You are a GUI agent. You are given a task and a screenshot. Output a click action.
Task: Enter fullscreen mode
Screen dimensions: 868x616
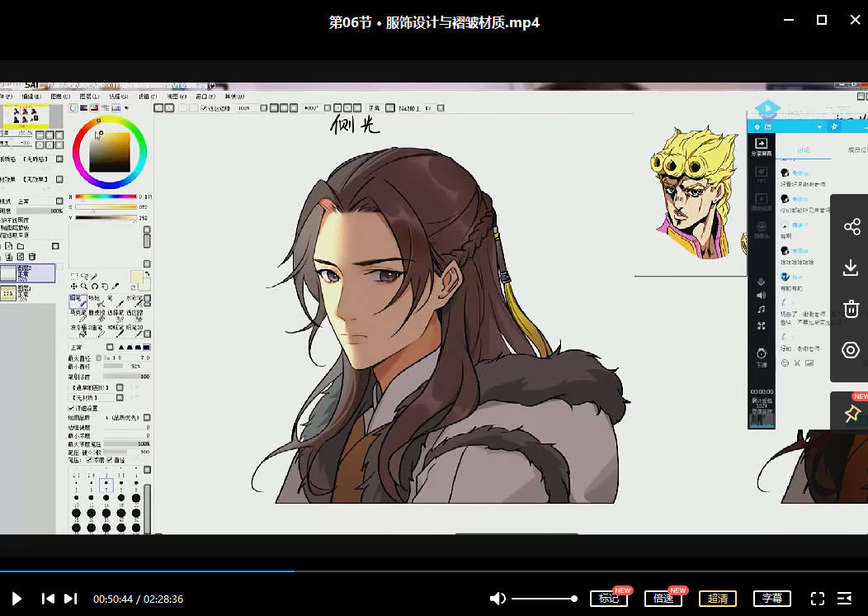[818, 599]
